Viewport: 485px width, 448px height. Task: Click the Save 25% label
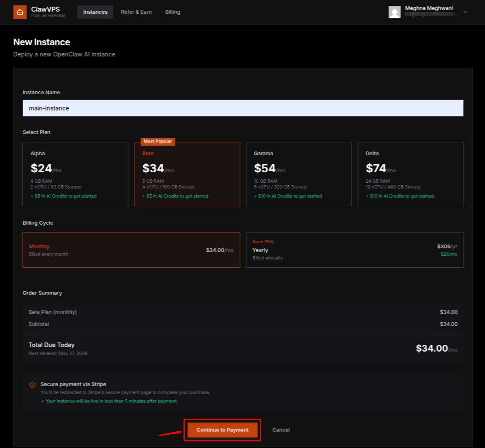point(263,242)
